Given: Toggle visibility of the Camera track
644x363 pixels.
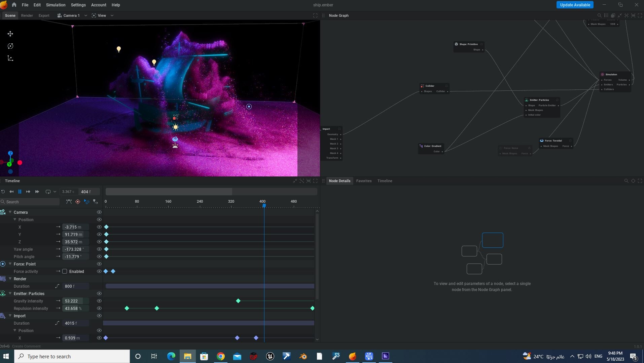Looking at the screenshot, I should coord(99,212).
